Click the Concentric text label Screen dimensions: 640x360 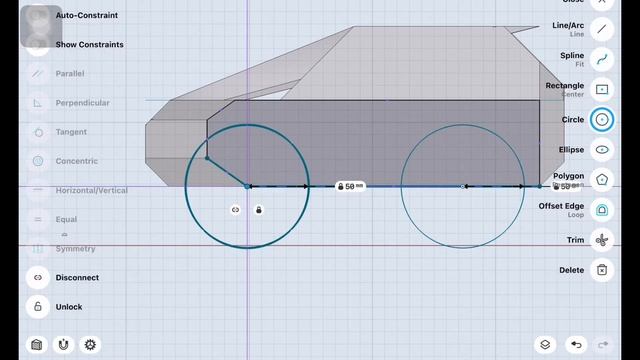point(76,161)
